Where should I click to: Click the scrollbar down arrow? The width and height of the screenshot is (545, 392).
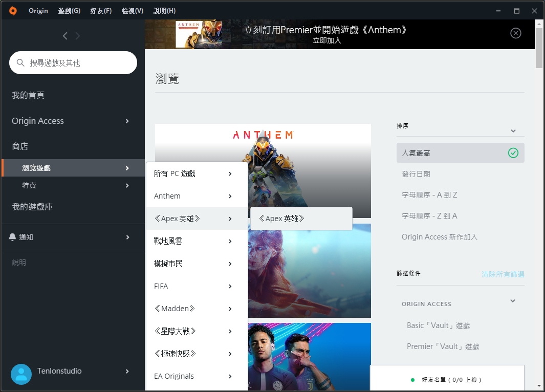coord(539,386)
